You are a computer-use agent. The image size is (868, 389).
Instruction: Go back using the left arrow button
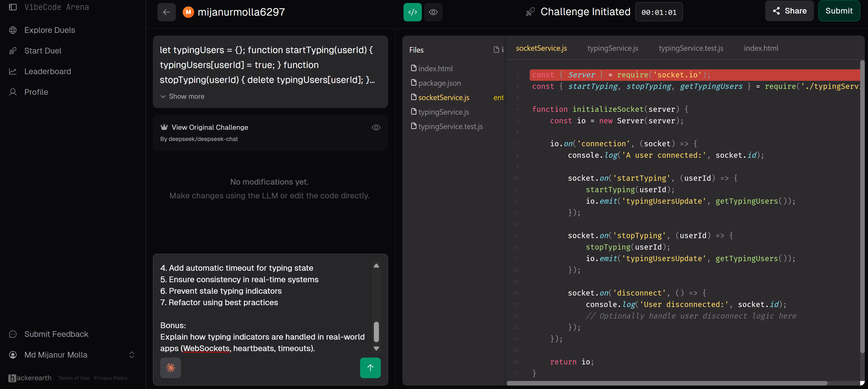(x=166, y=12)
